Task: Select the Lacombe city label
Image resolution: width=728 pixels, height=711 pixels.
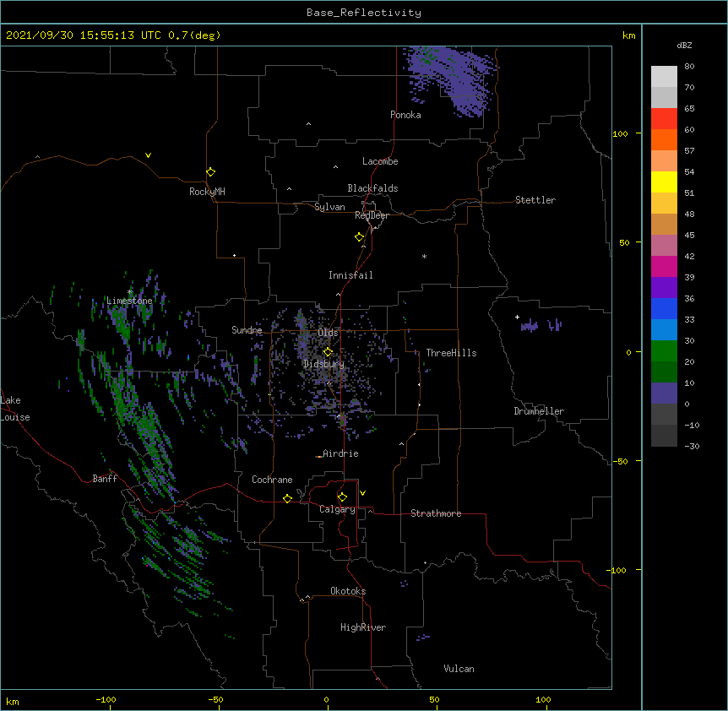Action: click(380, 161)
